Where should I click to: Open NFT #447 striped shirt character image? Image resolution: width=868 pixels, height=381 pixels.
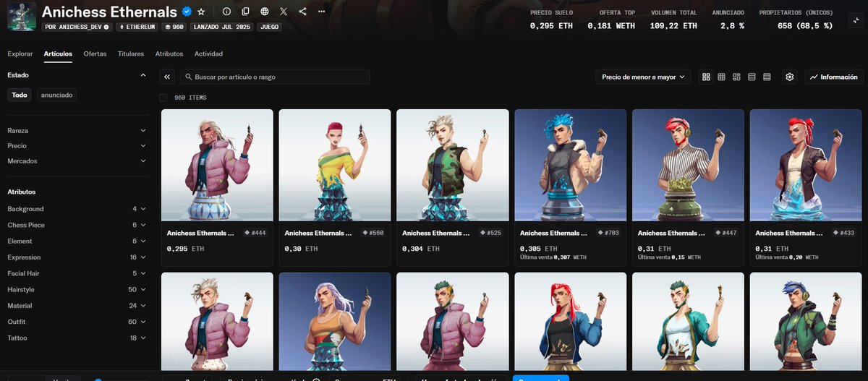pyautogui.click(x=688, y=165)
